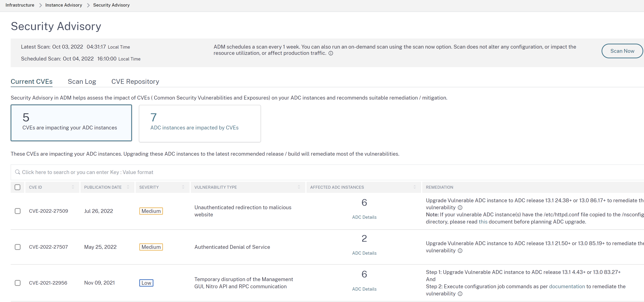The width and height of the screenshot is (644, 302).
Task: Select the CVE-2022-27507 row checkbox
Action: [x=17, y=247]
